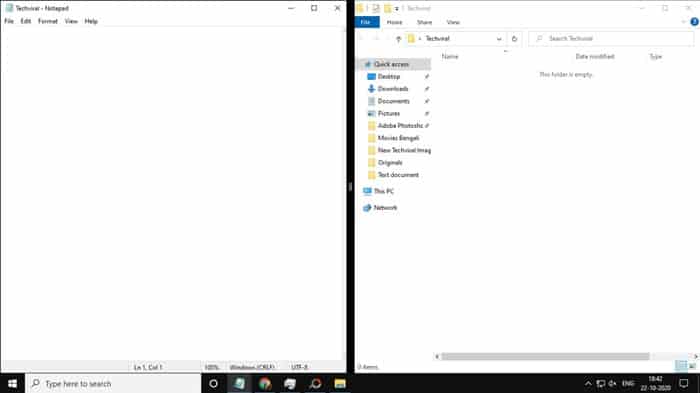This screenshot has width=700, height=393.
Task: Open the Action Center notifications icon
Action: point(683,384)
